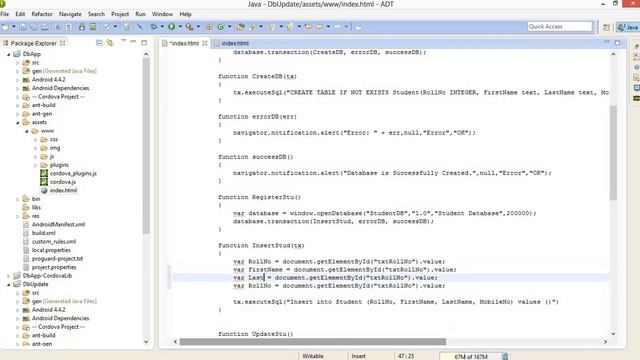Close the Package Explorer view tab

tap(62, 43)
